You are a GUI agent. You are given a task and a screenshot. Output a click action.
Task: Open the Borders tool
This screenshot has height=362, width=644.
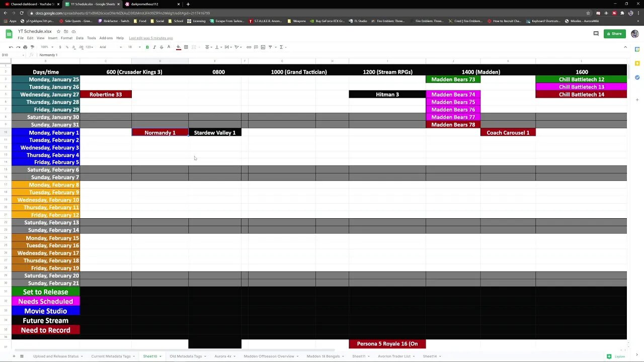(186, 47)
